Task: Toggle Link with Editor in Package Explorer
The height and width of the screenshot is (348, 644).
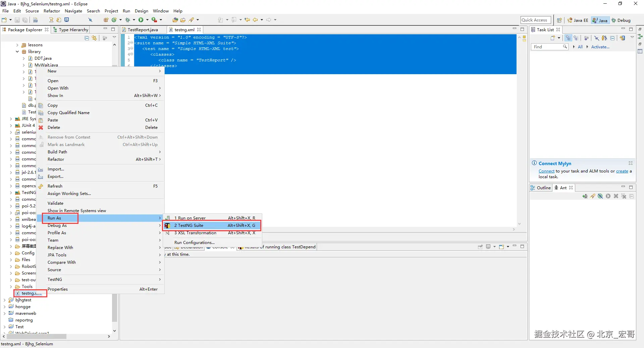Action: point(94,38)
